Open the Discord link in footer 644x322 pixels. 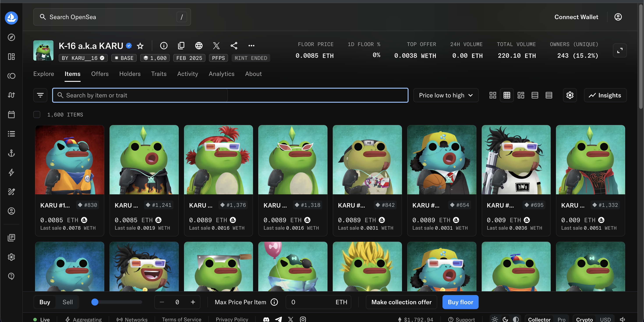point(266,319)
